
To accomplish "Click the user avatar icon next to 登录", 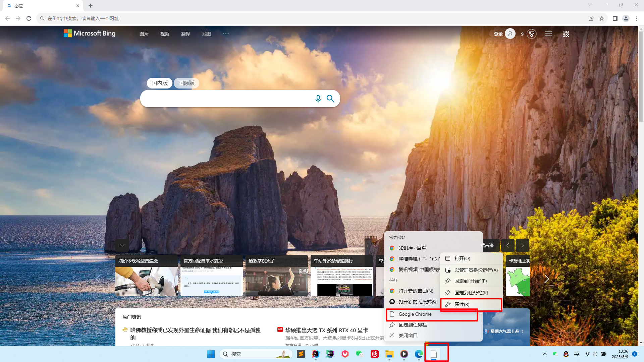I will pyautogui.click(x=510, y=34).
